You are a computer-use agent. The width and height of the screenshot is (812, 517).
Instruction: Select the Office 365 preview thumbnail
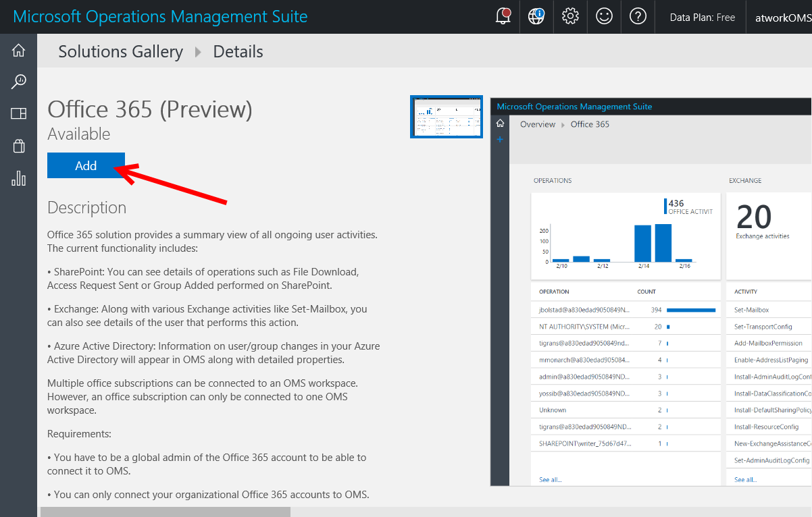(447, 117)
